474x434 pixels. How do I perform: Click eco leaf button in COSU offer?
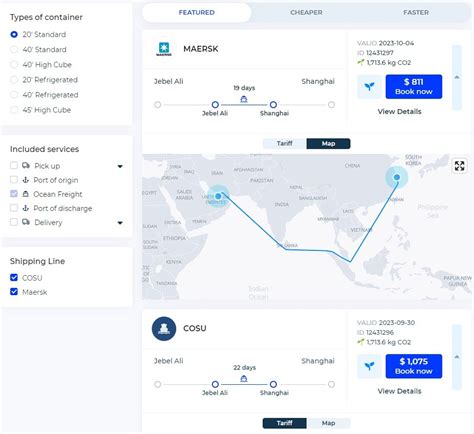(x=369, y=366)
